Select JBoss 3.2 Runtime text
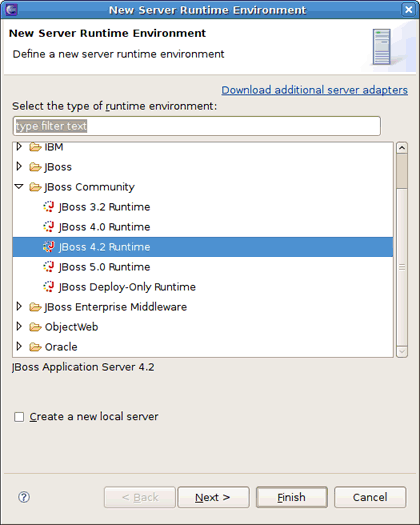Screen dimensions: 420x525 click(104, 207)
